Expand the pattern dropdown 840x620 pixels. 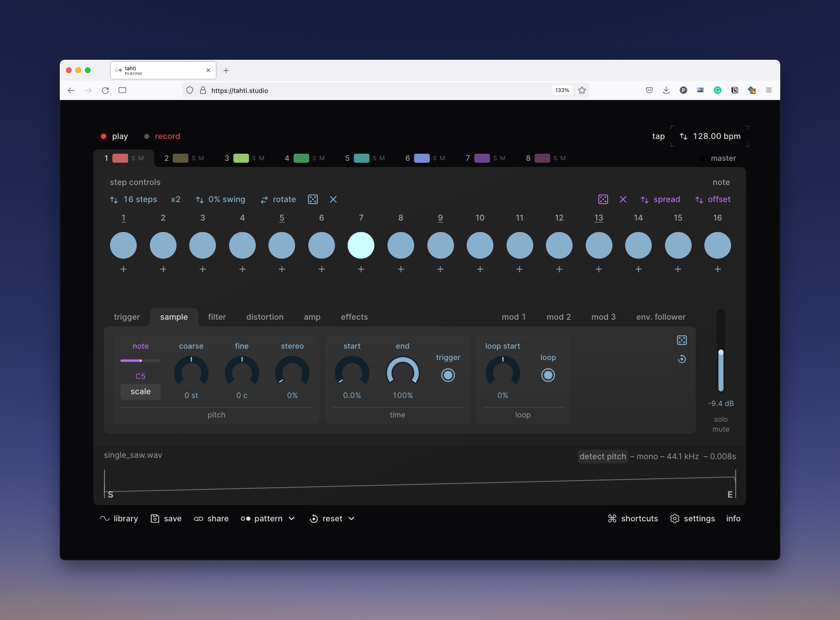(x=292, y=518)
